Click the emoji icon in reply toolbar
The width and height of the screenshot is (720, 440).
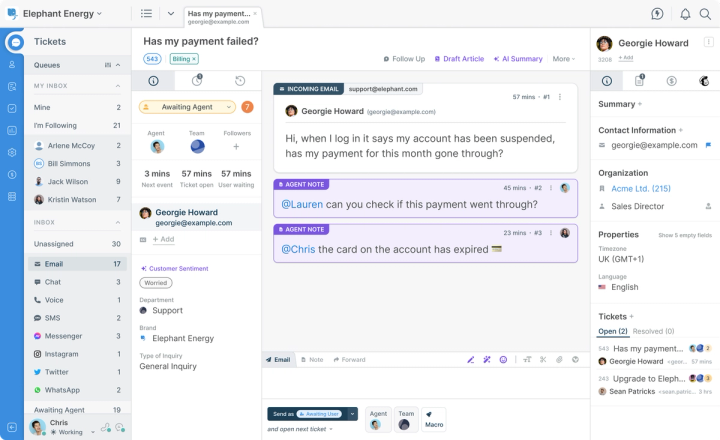point(503,360)
